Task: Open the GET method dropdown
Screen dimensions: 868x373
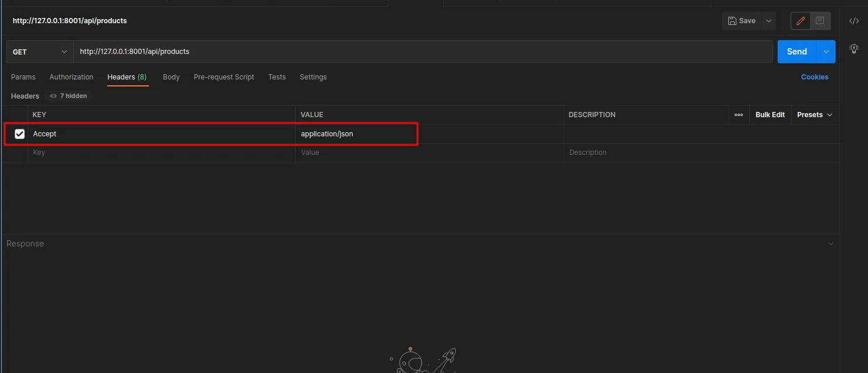Action: pos(40,52)
